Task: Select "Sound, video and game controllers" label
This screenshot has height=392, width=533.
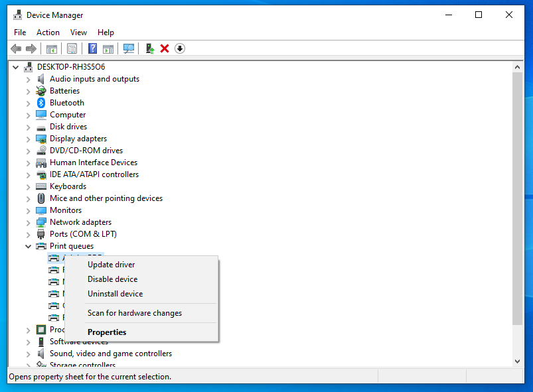Action: tap(111, 354)
